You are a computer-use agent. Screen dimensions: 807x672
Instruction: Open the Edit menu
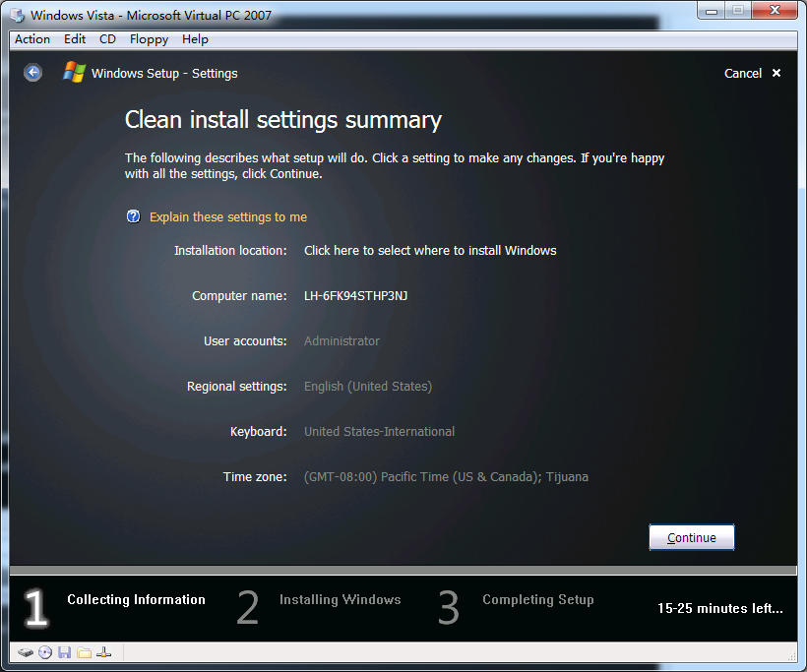pos(75,39)
